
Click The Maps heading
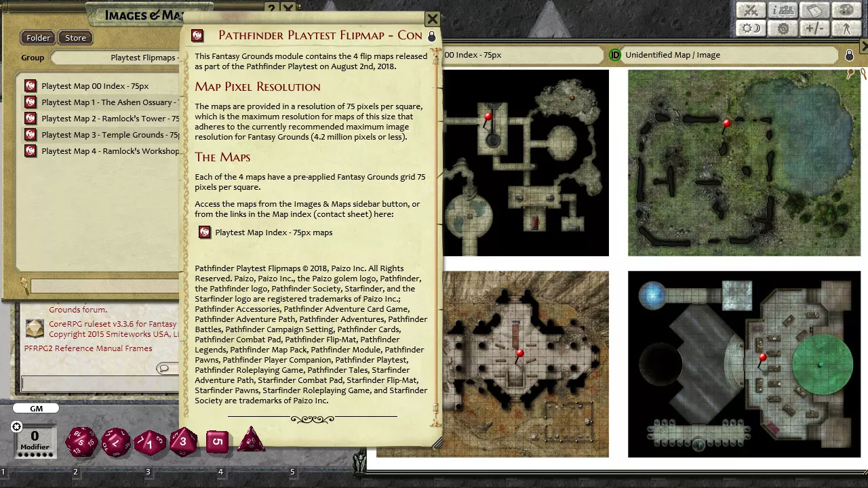[x=222, y=157]
